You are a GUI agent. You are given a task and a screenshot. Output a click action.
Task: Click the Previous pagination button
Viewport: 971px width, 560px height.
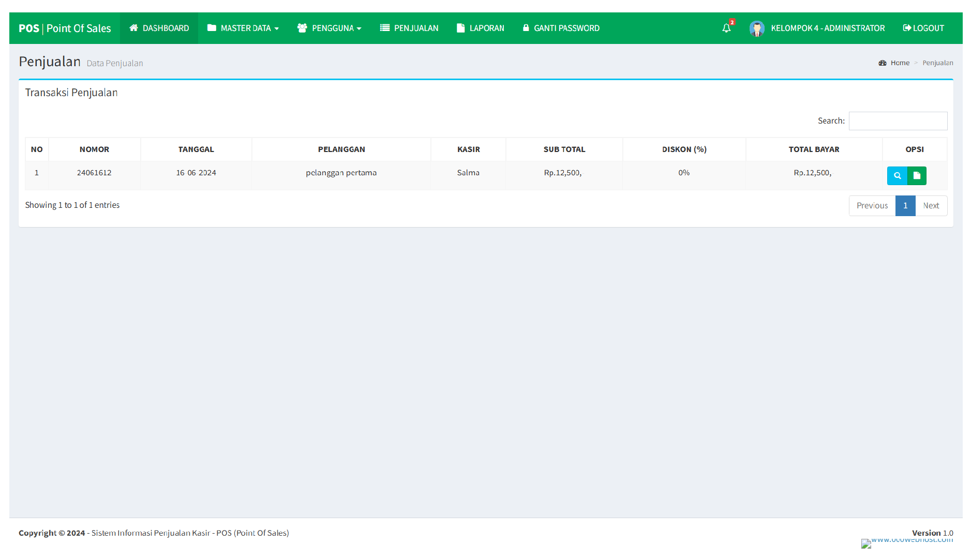[x=872, y=205]
